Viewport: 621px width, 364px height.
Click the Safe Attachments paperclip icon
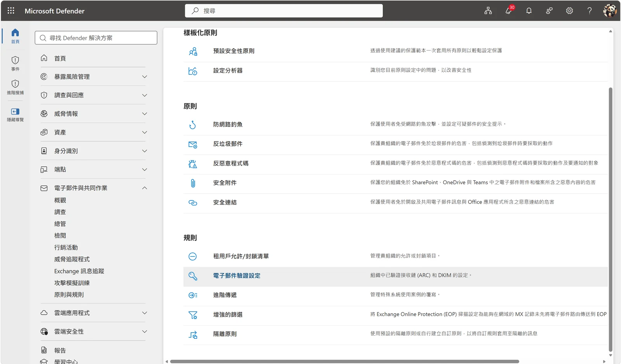[193, 183]
